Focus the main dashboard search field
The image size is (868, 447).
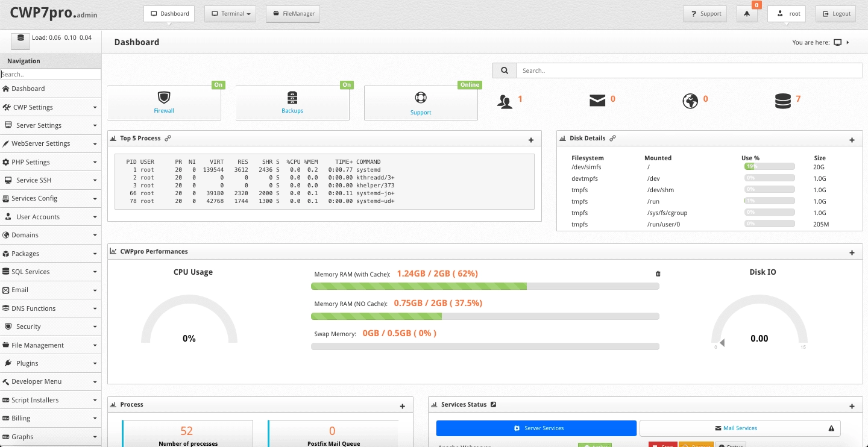690,70
